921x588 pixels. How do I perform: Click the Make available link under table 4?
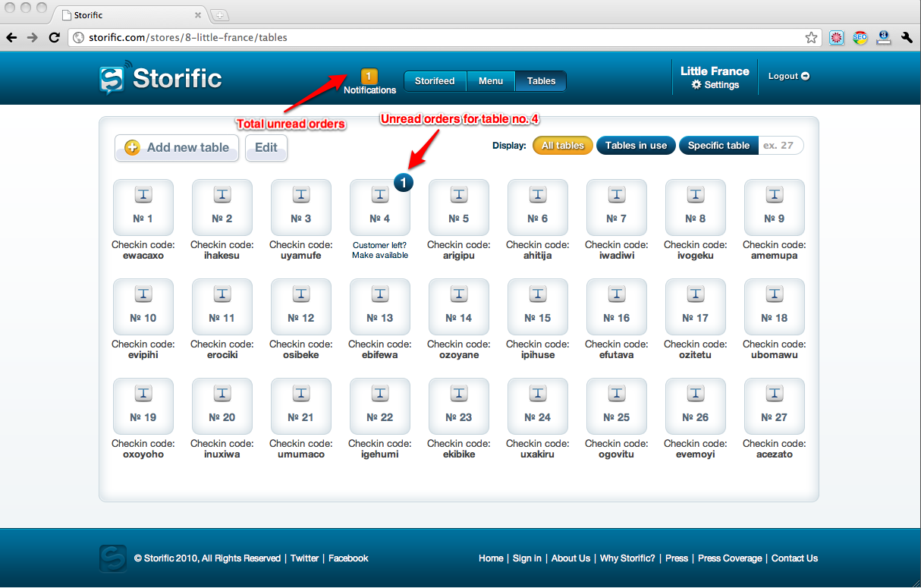(380, 256)
